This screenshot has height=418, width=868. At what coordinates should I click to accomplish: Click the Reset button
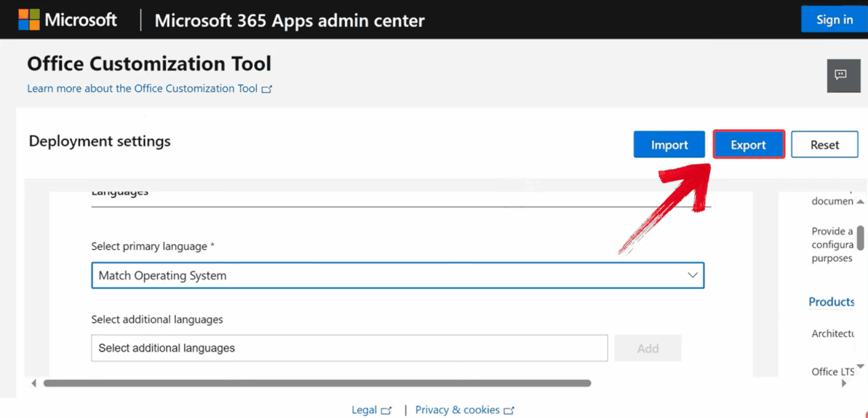tap(825, 145)
